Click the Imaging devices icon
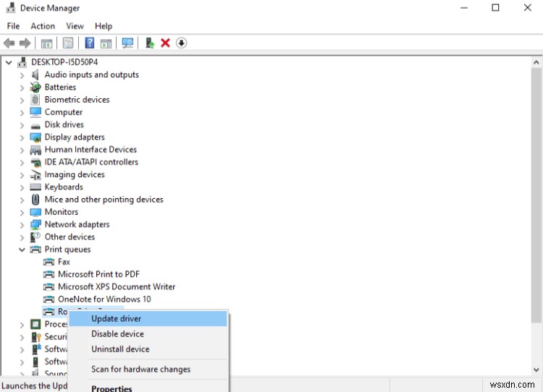 (35, 175)
